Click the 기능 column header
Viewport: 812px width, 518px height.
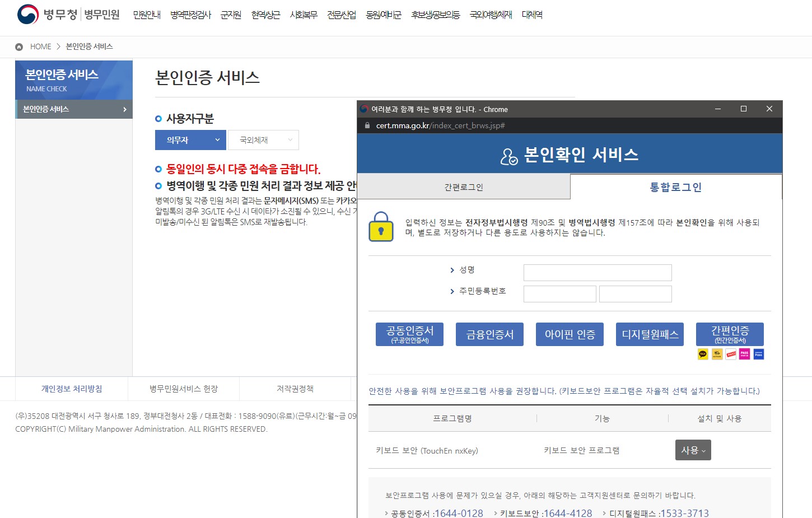(602, 418)
